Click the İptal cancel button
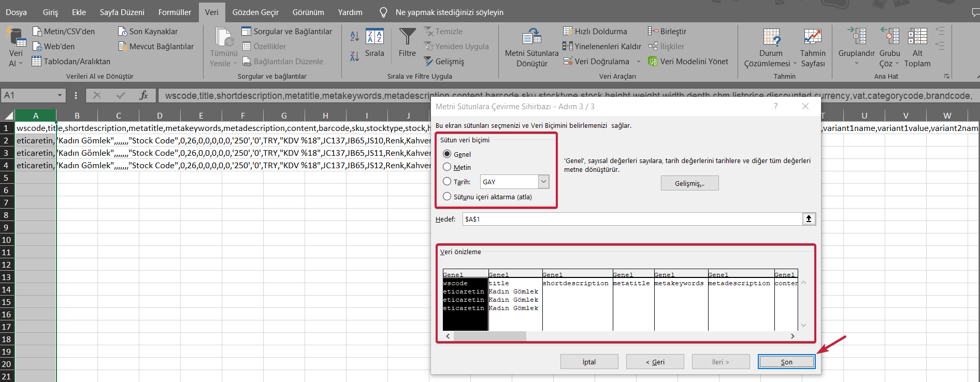 [x=589, y=362]
